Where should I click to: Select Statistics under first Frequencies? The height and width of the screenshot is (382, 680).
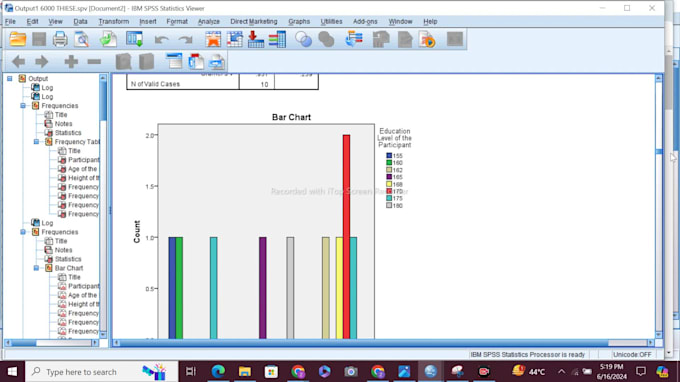click(x=68, y=133)
